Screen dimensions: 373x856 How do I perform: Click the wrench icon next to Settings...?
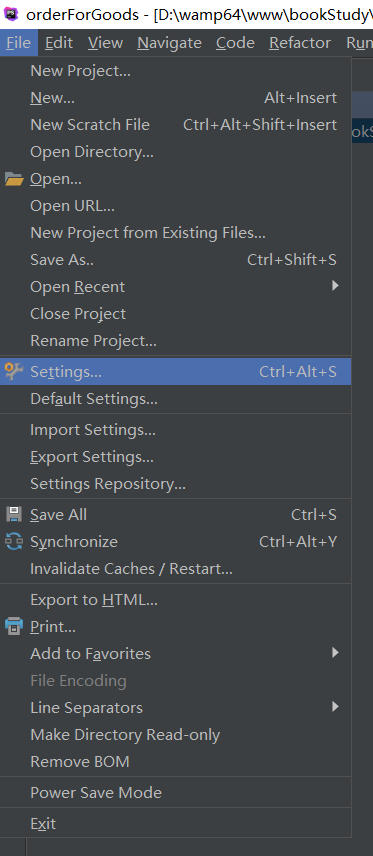coord(14,371)
